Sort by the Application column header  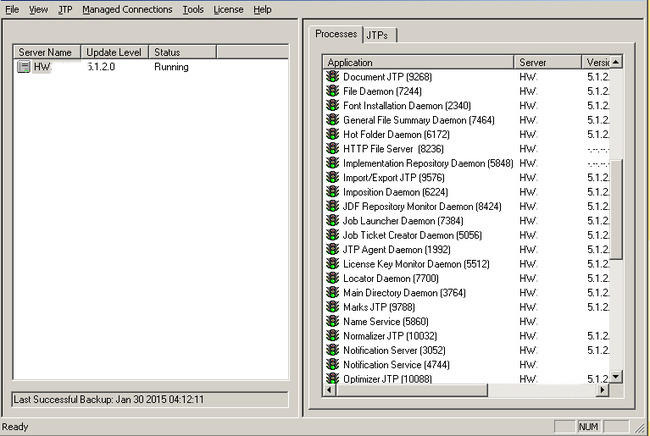[419, 62]
